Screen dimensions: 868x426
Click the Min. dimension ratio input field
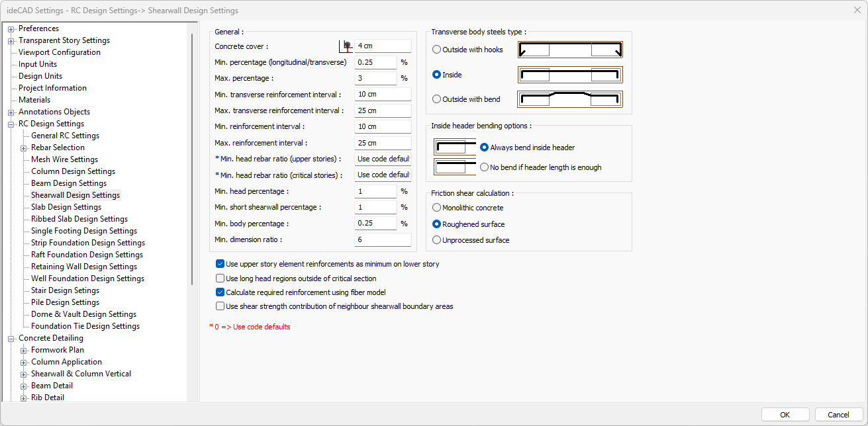click(x=383, y=239)
